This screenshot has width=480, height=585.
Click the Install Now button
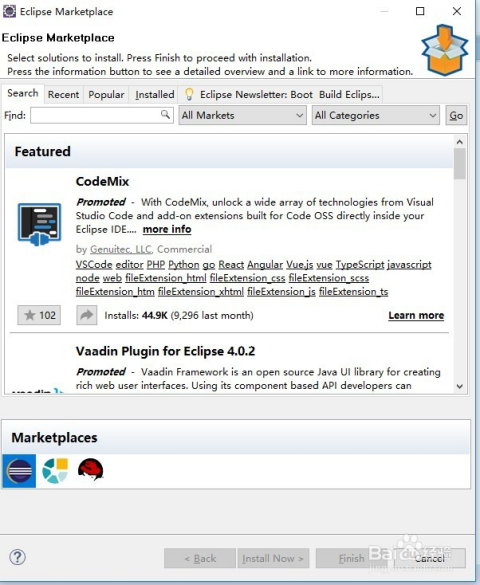tap(273, 558)
